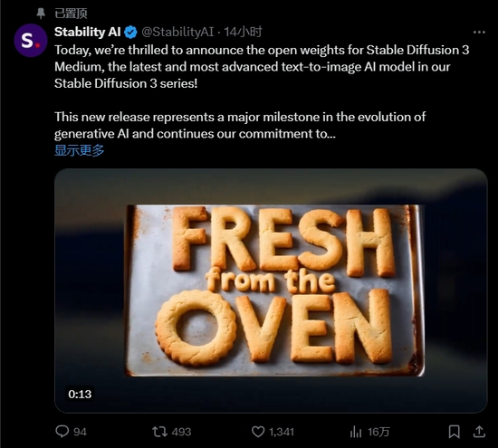Open the view analytics bar chart icon
Screen dimensions: 498x448
(x=356, y=432)
